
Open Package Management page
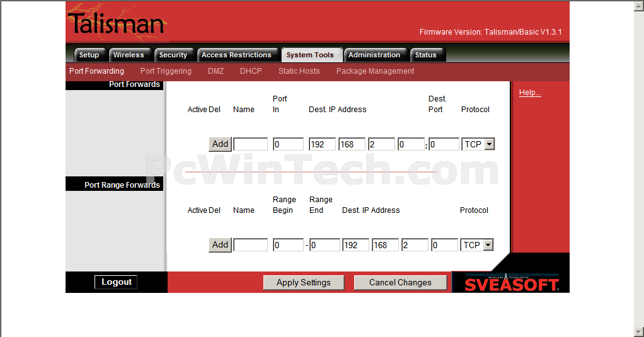[375, 71]
